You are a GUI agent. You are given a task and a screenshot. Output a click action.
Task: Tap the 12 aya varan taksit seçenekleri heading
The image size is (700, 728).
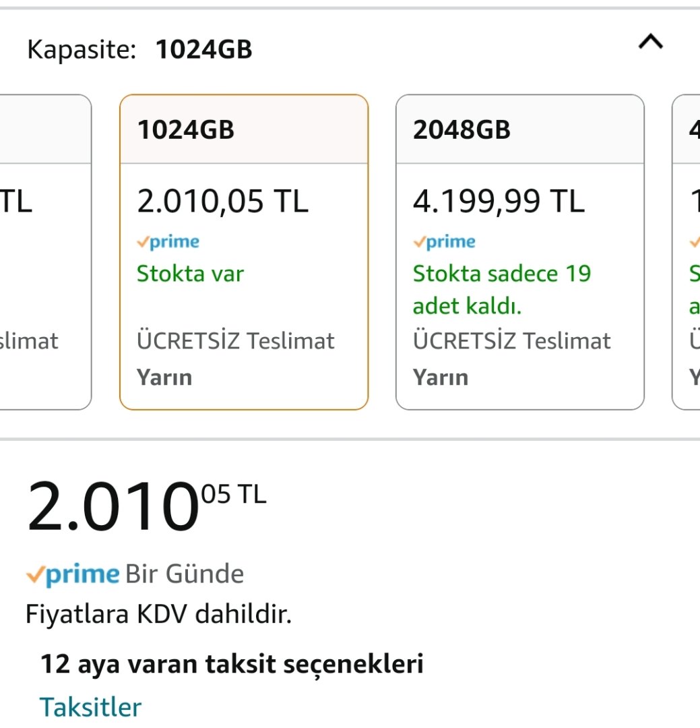coord(232,664)
